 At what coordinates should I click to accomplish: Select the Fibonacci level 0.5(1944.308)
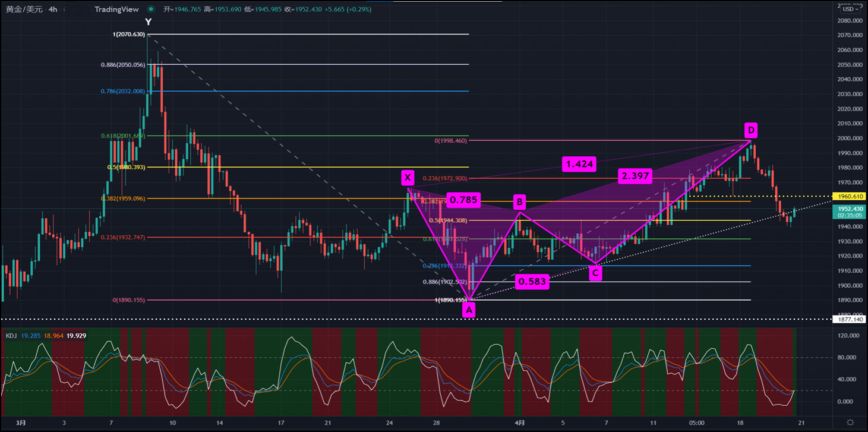coord(449,220)
